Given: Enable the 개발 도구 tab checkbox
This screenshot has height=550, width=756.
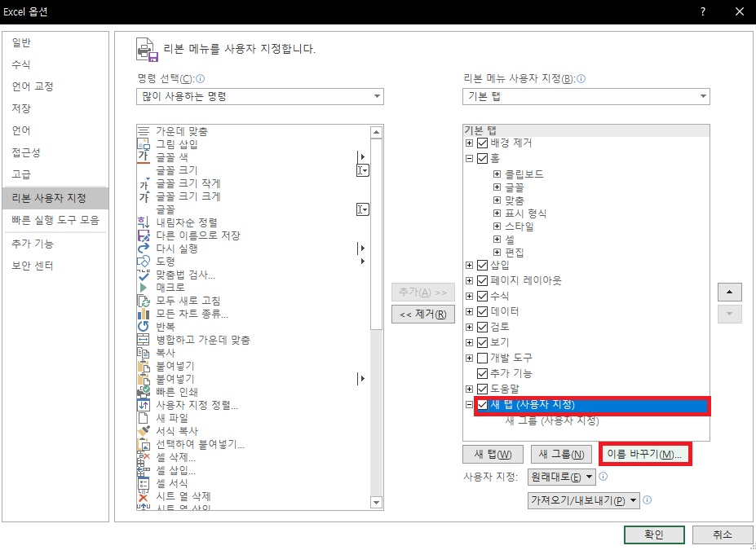Looking at the screenshot, I should pos(482,358).
